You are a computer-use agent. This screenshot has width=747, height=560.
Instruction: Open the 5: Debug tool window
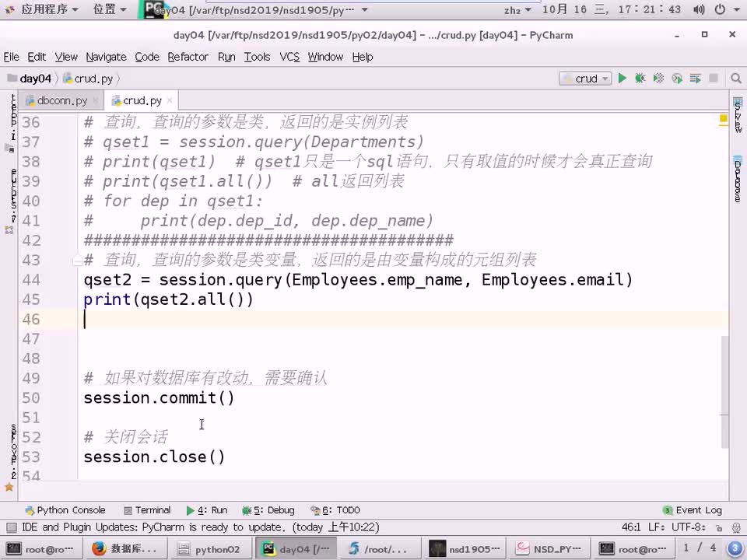tap(268, 510)
